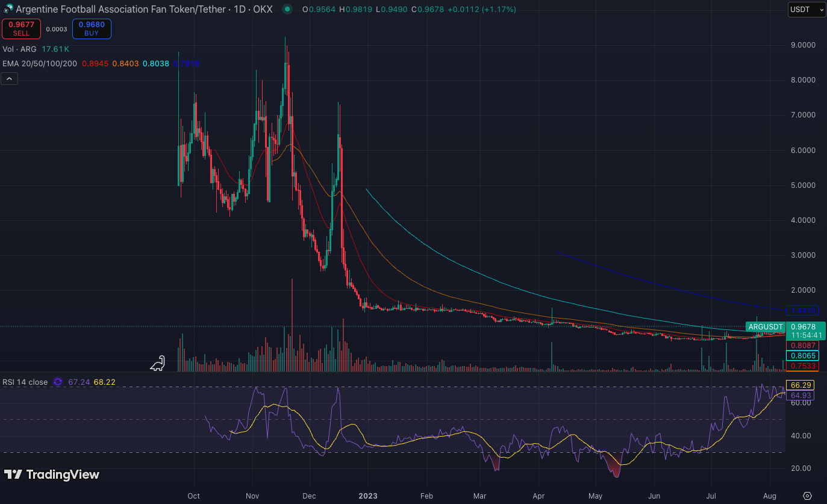Click the Mar label on time axis
Image resolution: width=827 pixels, height=504 pixels.
[479, 496]
